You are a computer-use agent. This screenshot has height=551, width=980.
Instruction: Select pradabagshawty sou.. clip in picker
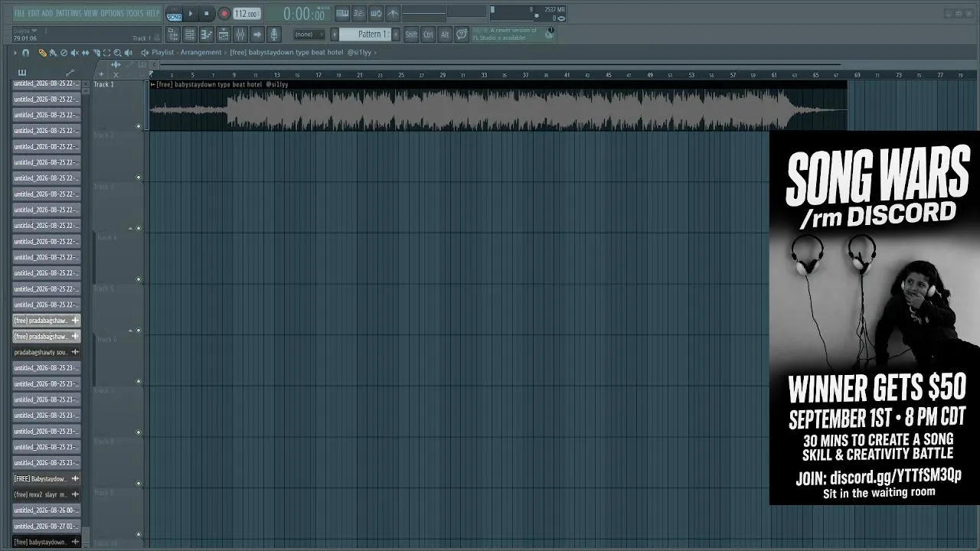[x=47, y=352]
